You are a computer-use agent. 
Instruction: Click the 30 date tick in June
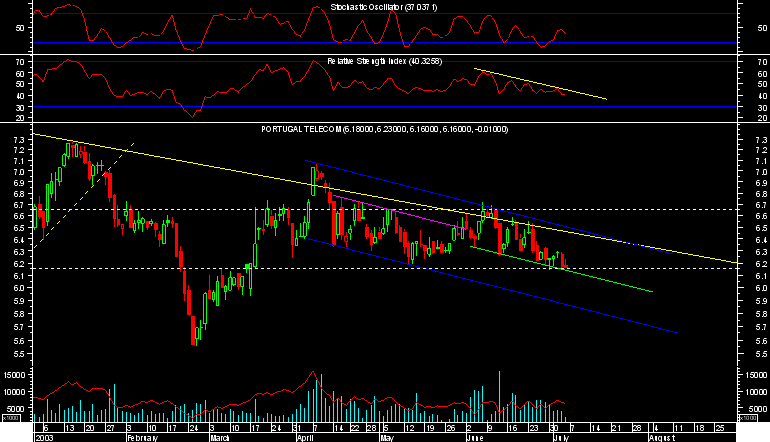click(553, 428)
